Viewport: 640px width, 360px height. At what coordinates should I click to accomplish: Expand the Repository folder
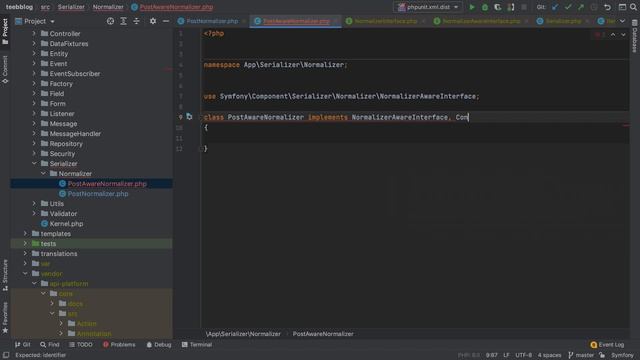(x=34, y=144)
